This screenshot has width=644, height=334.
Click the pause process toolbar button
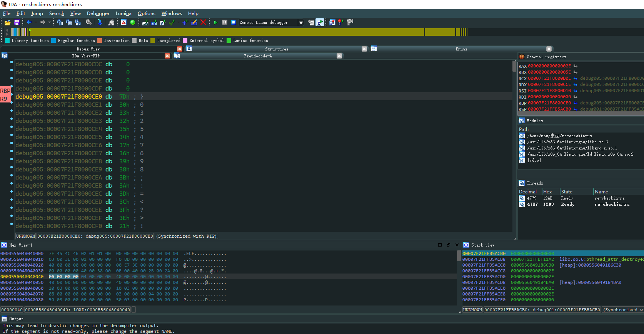tap(225, 22)
